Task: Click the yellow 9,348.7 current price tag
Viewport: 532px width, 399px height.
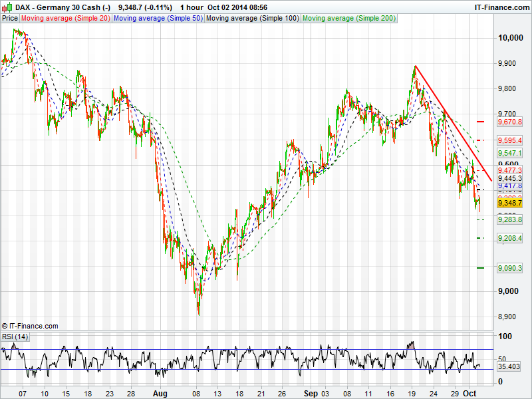Action: (510, 203)
